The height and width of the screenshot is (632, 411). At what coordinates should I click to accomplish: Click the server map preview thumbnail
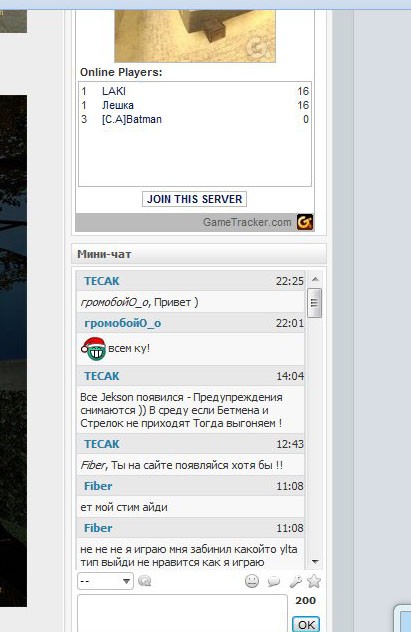click(195, 36)
